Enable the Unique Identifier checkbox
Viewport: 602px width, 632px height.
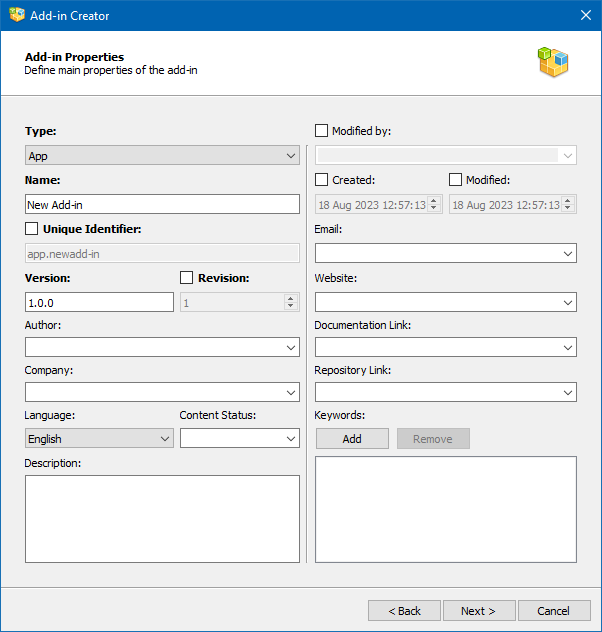(x=32, y=229)
